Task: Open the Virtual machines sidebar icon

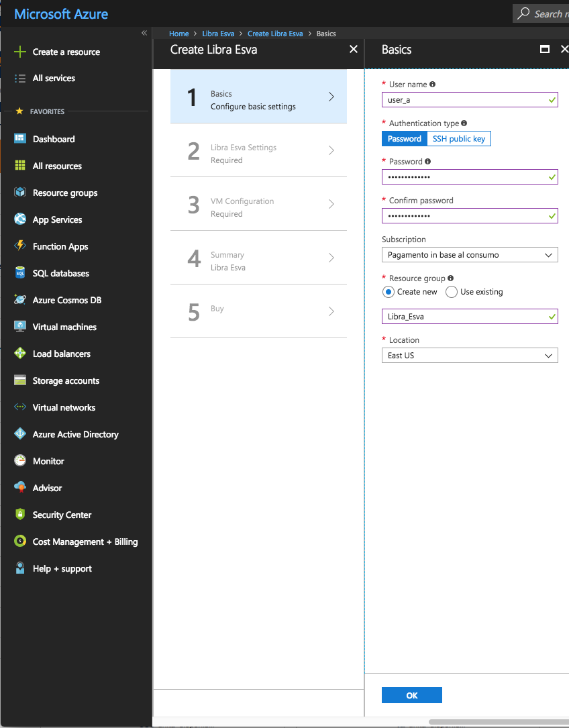Action: pyautogui.click(x=19, y=327)
